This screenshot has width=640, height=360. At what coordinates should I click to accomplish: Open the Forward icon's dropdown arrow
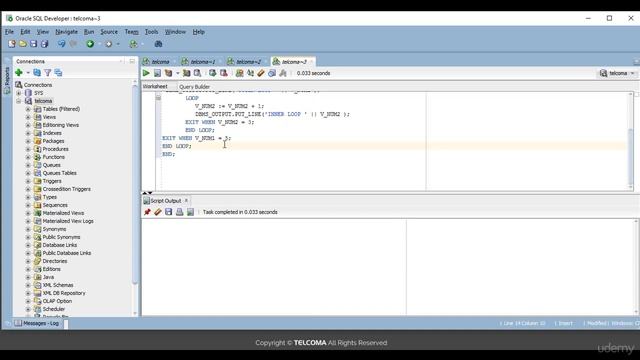(x=118, y=44)
